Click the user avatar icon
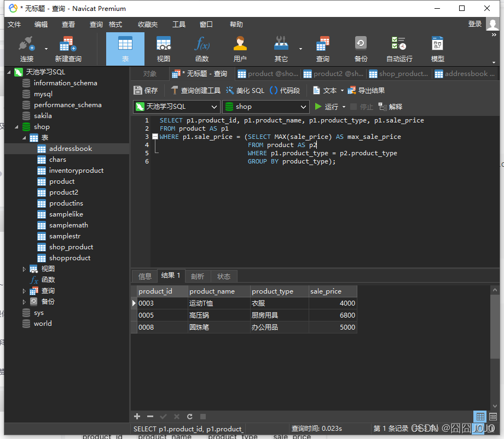 (x=493, y=24)
